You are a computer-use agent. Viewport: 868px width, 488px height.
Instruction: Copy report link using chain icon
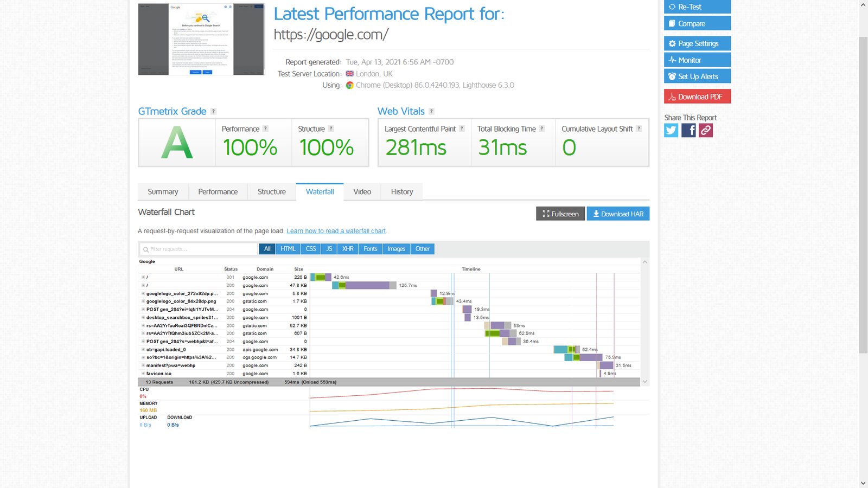(706, 130)
